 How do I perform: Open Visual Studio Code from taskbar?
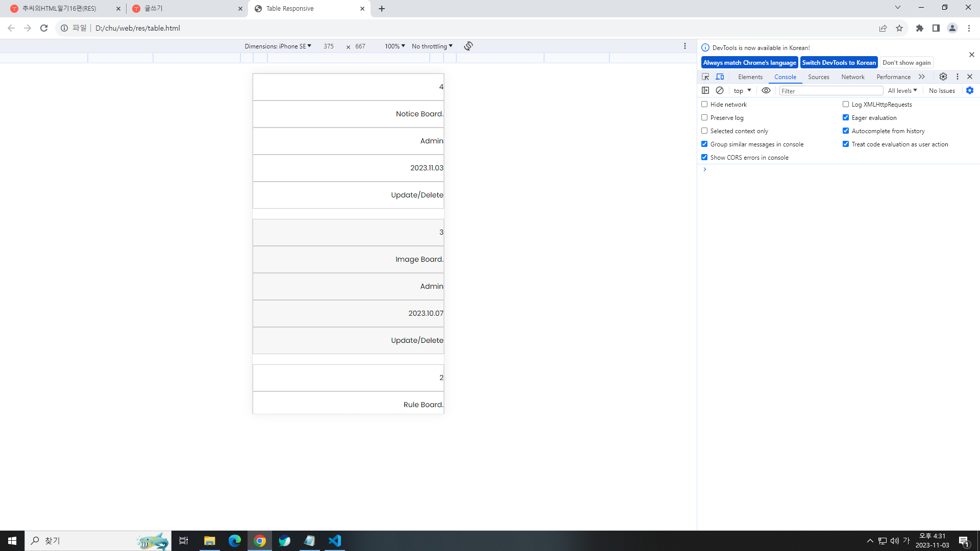point(334,541)
